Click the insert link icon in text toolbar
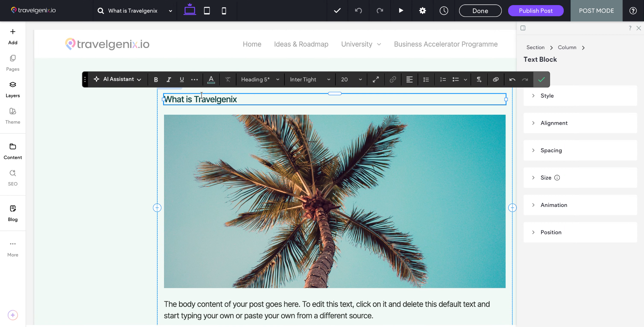 pyautogui.click(x=392, y=79)
